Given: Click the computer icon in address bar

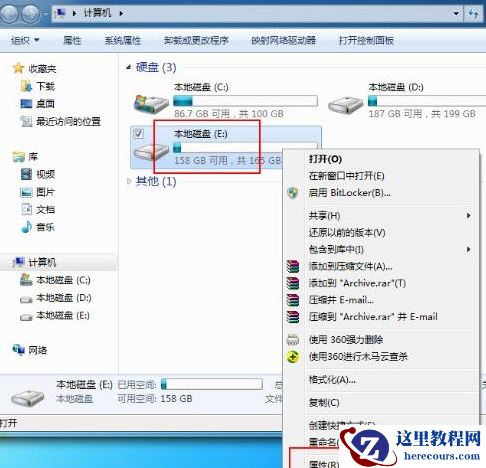Looking at the screenshot, I should click(60, 13).
